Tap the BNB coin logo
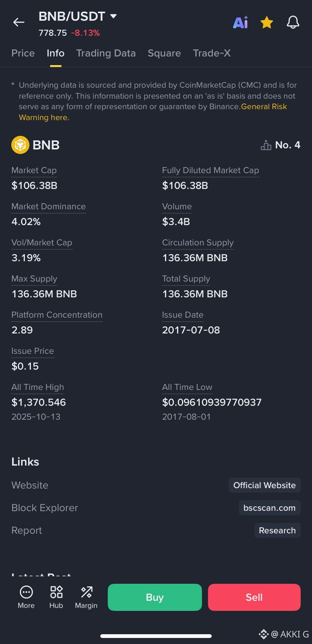This screenshot has width=312, height=644. pyautogui.click(x=20, y=145)
